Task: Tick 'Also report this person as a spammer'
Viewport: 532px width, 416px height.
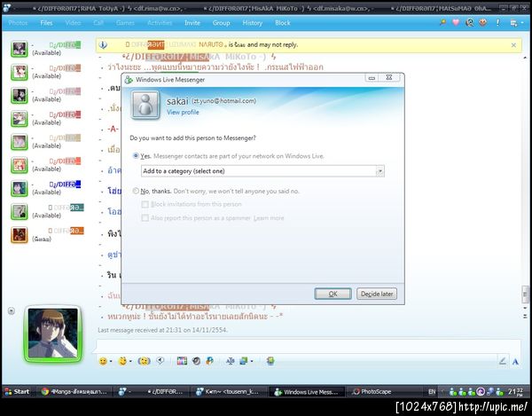Action: [145, 218]
